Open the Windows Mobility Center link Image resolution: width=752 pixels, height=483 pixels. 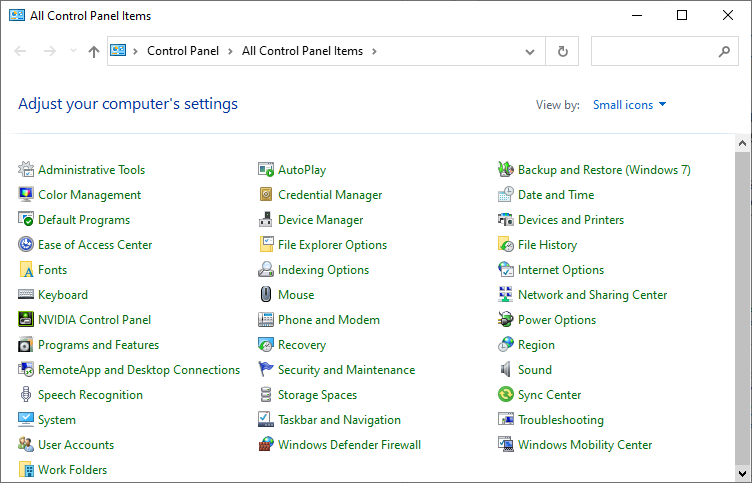pos(585,445)
